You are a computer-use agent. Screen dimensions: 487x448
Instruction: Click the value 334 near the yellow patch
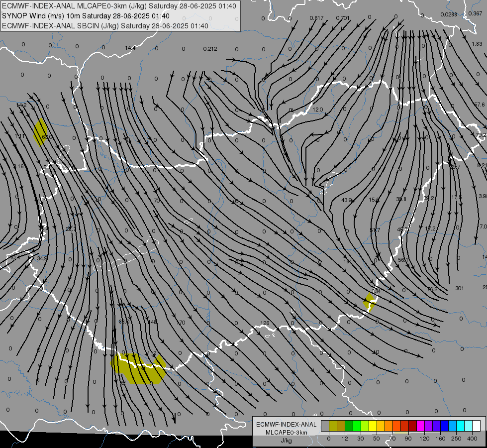pyautogui.click(x=376, y=291)
